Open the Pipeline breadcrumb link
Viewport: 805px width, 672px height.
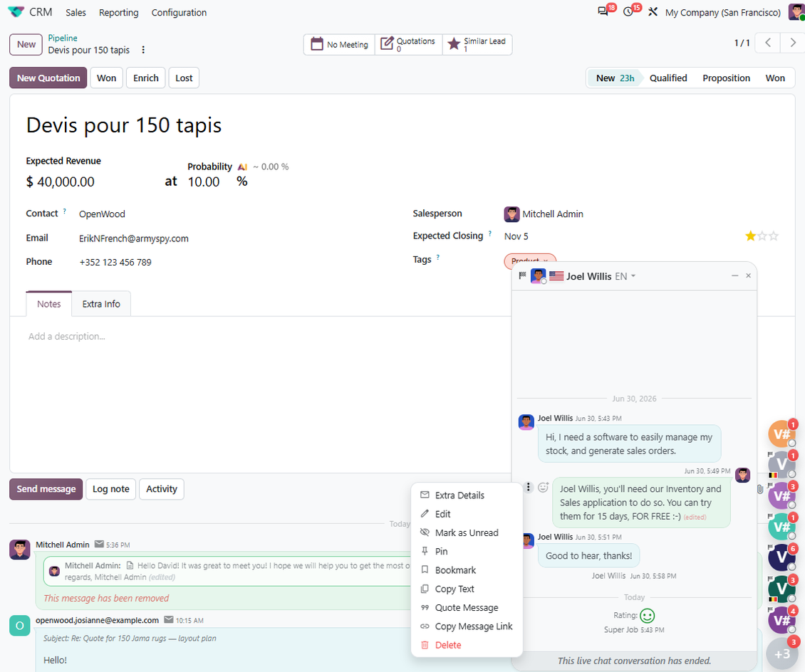(63, 38)
